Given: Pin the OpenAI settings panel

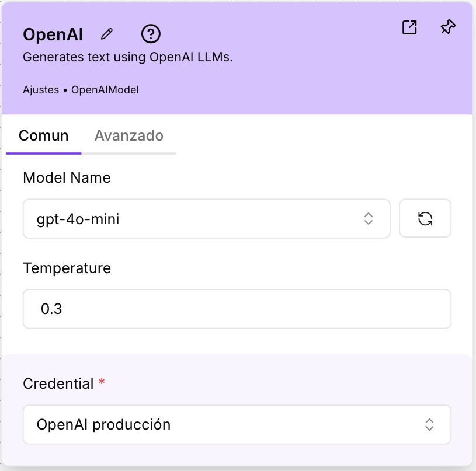Looking at the screenshot, I should (x=448, y=27).
